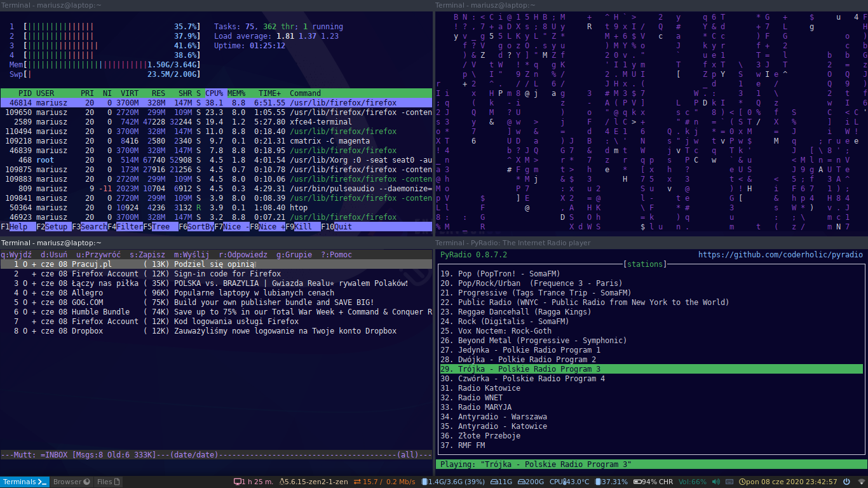Open the PyRadio GitHub link
Image resolution: width=868 pixels, height=488 pixels.
780,255
